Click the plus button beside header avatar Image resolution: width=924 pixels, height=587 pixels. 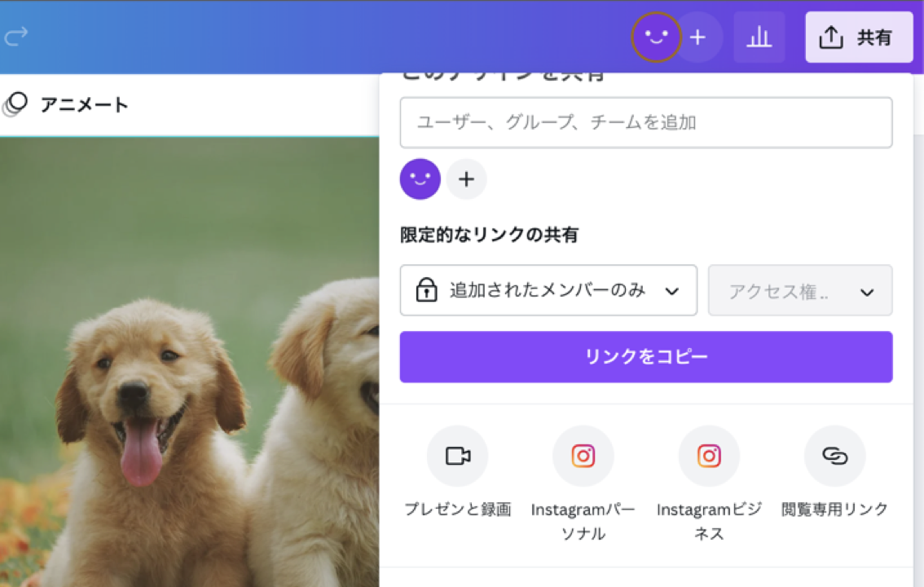pyautogui.click(x=698, y=38)
